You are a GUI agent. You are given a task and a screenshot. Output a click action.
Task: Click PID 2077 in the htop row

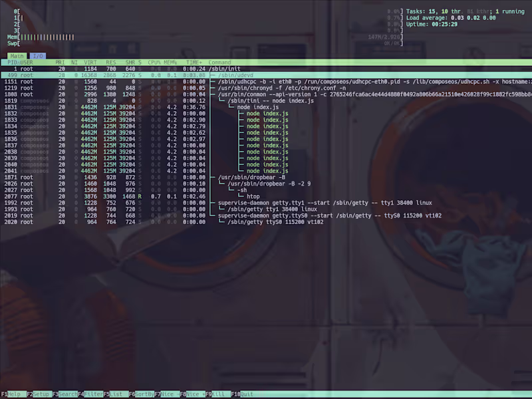point(11,196)
